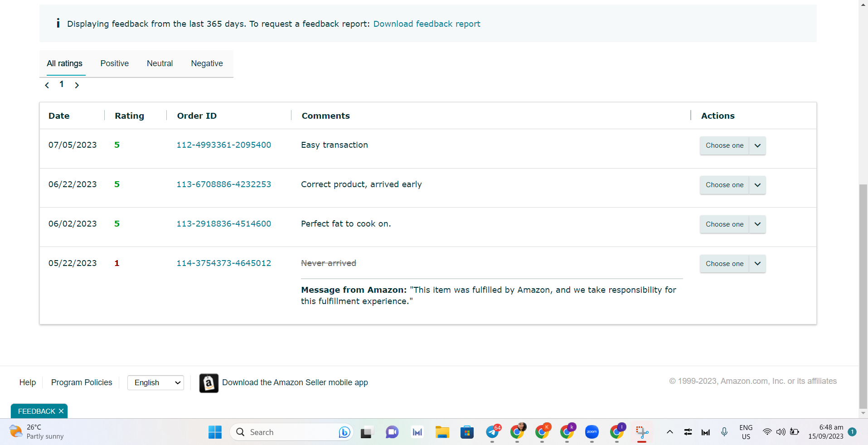Open the English language selector
The width and height of the screenshot is (868, 445).
pyautogui.click(x=155, y=382)
